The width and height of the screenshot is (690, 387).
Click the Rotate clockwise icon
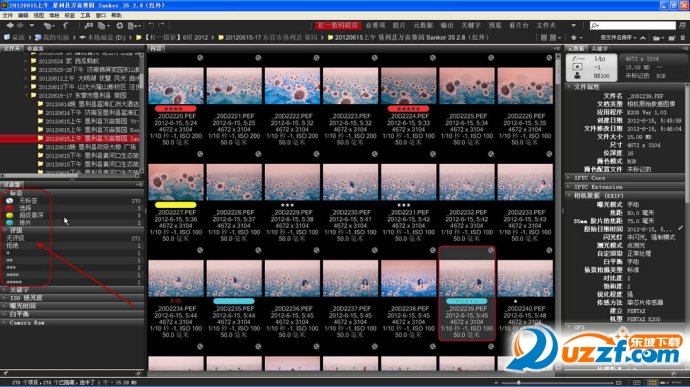click(x=161, y=26)
